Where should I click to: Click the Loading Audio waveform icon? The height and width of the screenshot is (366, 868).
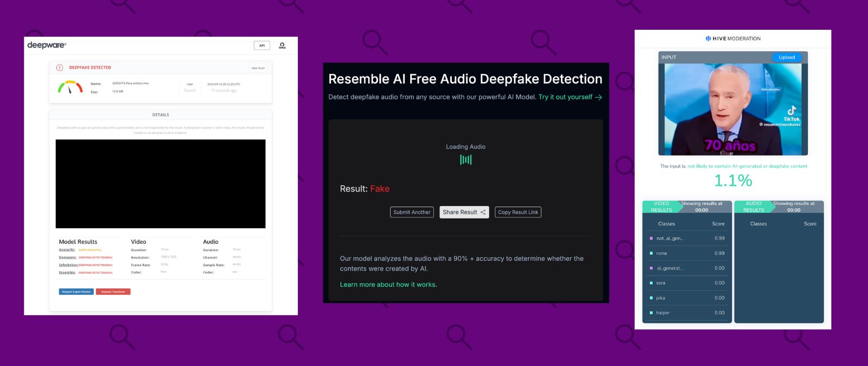click(x=466, y=159)
